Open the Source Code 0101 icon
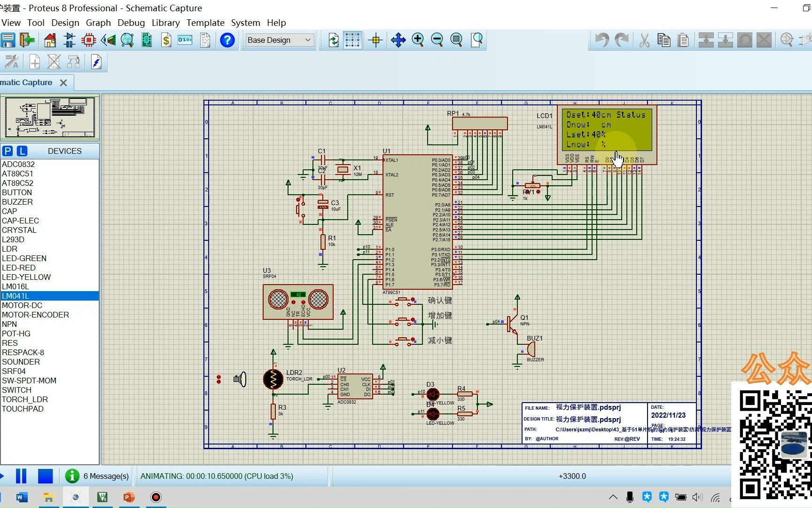Image resolution: width=812 pixels, height=508 pixels. pyautogui.click(x=185, y=40)
